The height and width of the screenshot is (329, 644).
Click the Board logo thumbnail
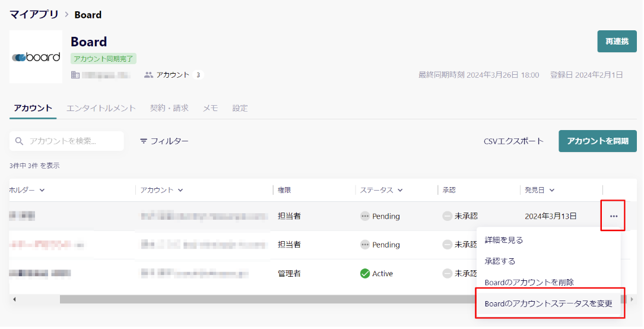click(x=36, y=56)
